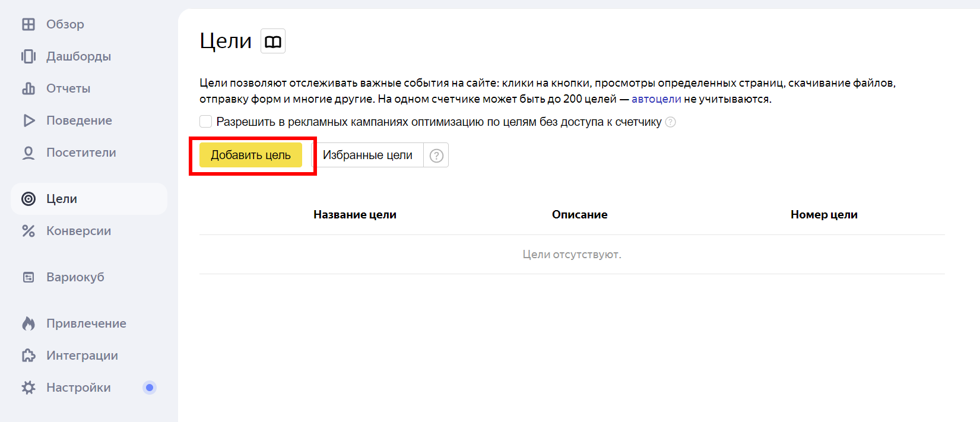This screenshot has height=422, width=980.
Task: Open Избранные цели
Action: click(x=367, y=155)
